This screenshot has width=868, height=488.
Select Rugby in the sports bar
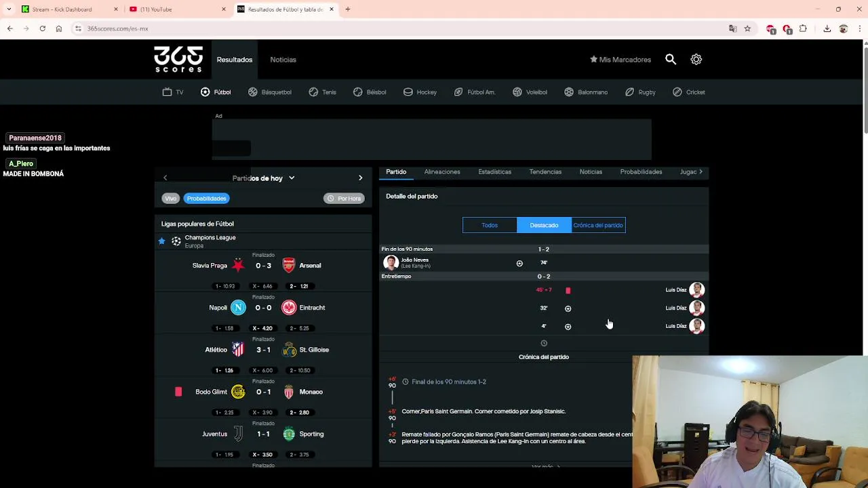640,92
